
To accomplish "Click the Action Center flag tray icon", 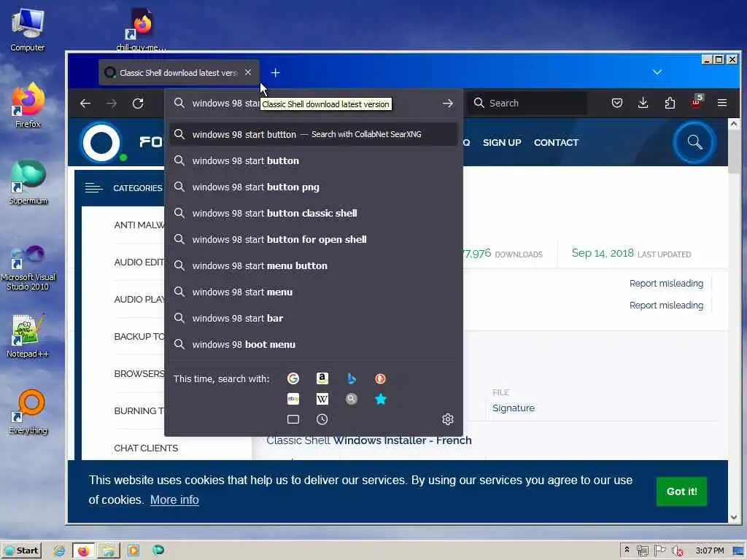I will click(659, 551).
